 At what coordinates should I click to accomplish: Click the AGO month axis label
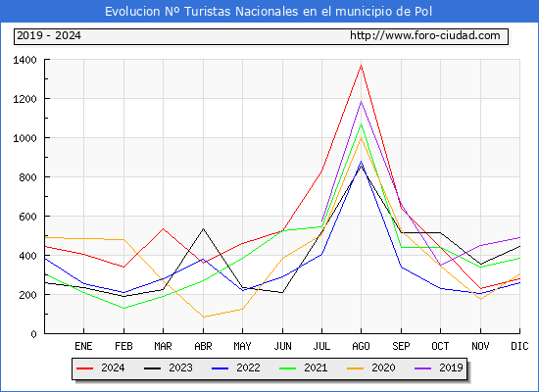point(361,346)
